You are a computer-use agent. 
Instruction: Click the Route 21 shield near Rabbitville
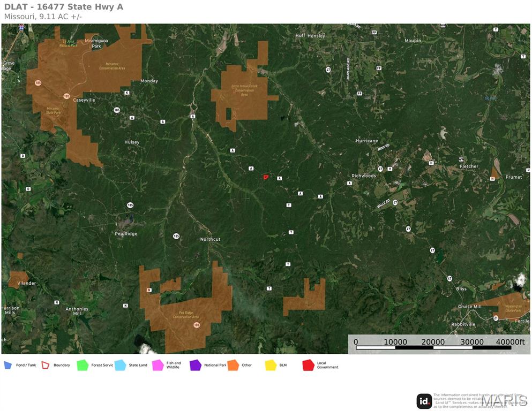[496, 318]
